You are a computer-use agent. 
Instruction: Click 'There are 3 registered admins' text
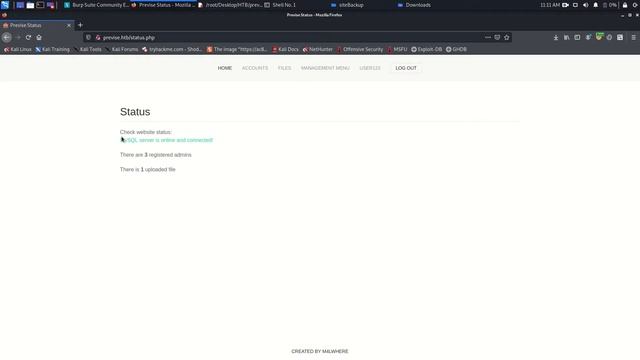156,155
